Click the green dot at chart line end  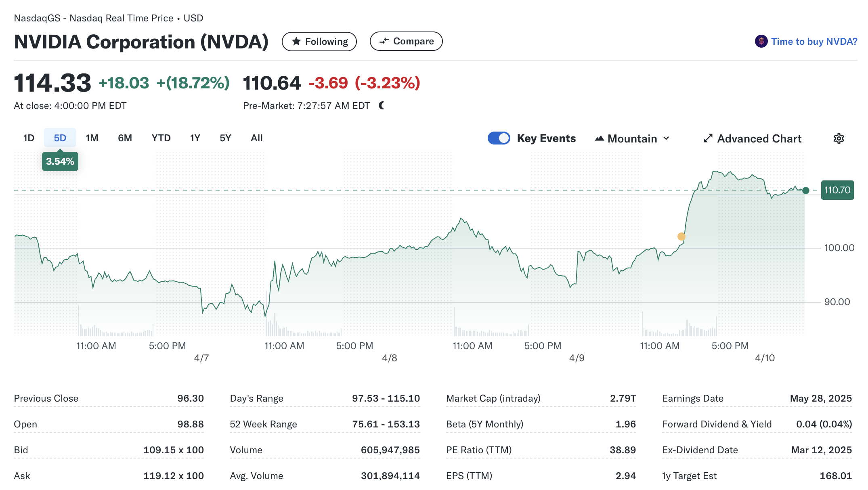point(806,191)
